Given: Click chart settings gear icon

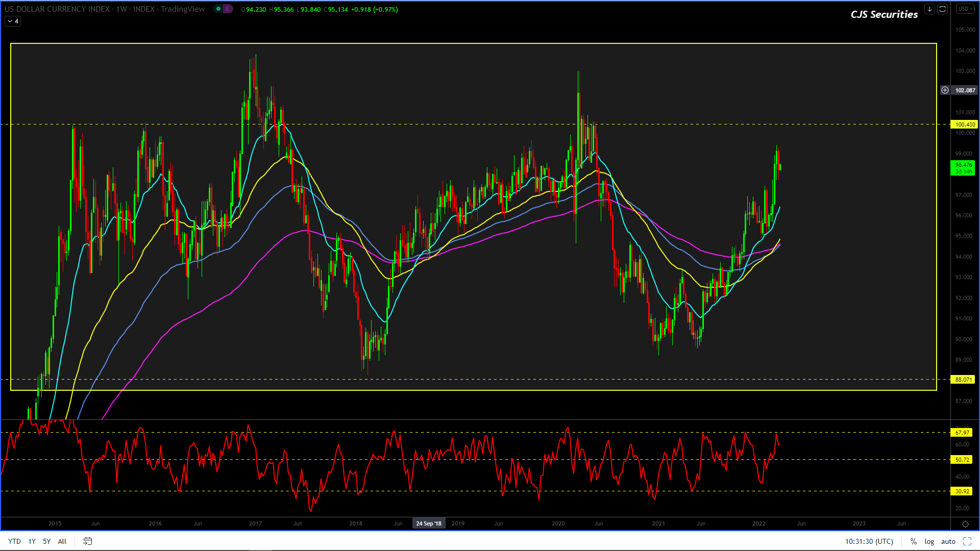Looking at the screenshot, I should pos(965,524).
